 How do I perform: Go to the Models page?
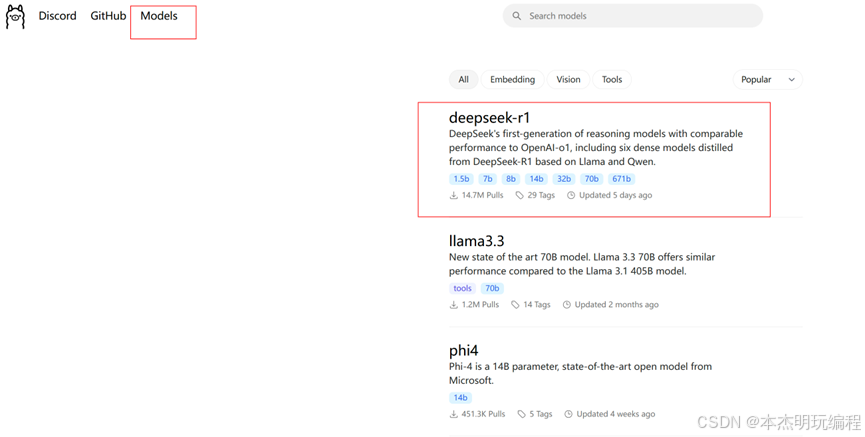(x=159, y=16)
